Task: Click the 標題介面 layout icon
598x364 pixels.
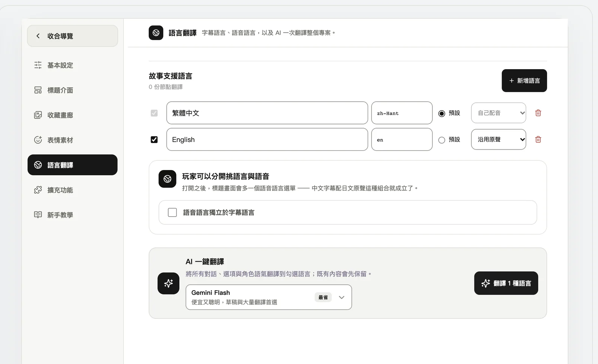Action: 38,90
